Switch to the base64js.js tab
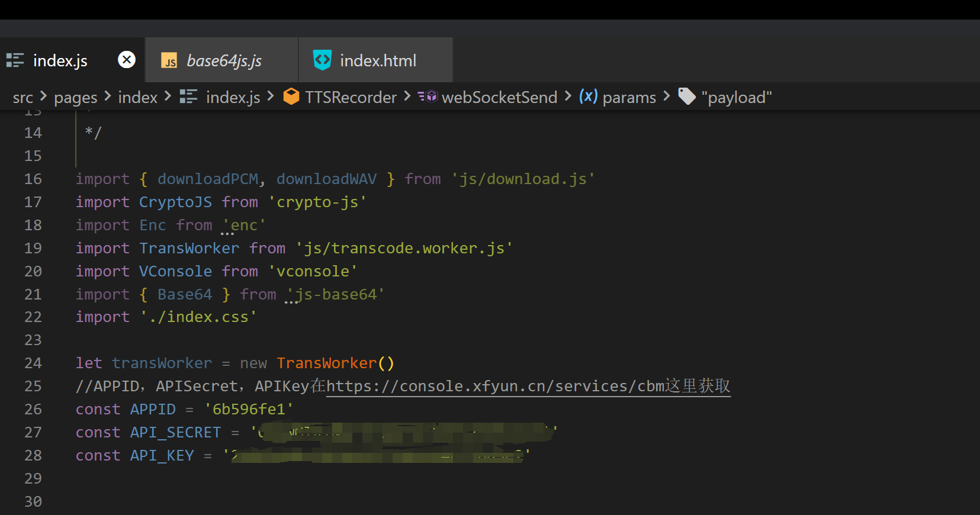Screen dimensions: 980x515 point(224,61)
